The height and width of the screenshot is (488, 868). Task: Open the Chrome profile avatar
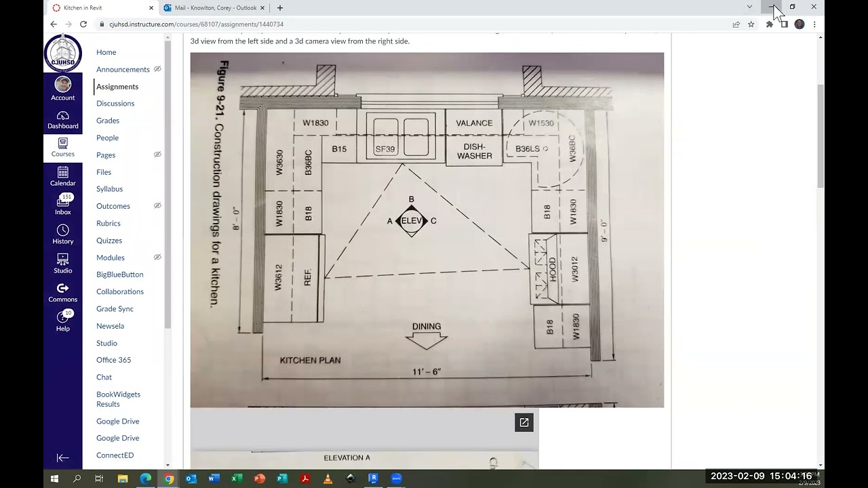coord(800,24)
